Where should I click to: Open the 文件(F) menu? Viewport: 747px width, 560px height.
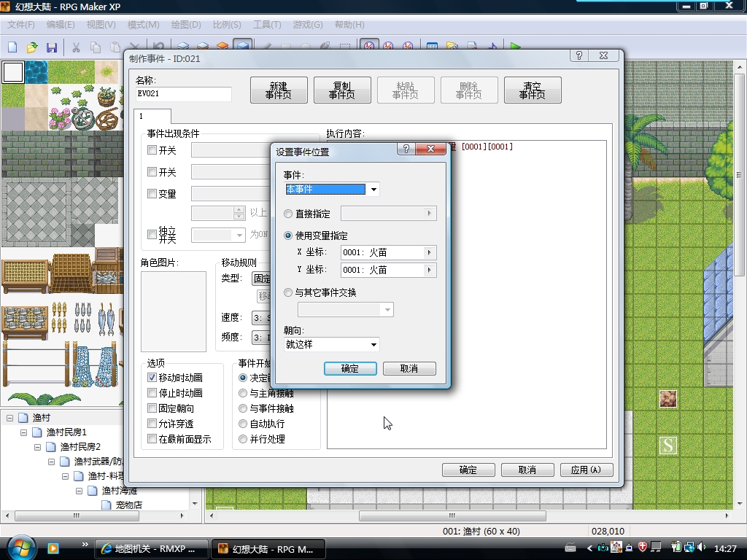[x=21, y=25]
